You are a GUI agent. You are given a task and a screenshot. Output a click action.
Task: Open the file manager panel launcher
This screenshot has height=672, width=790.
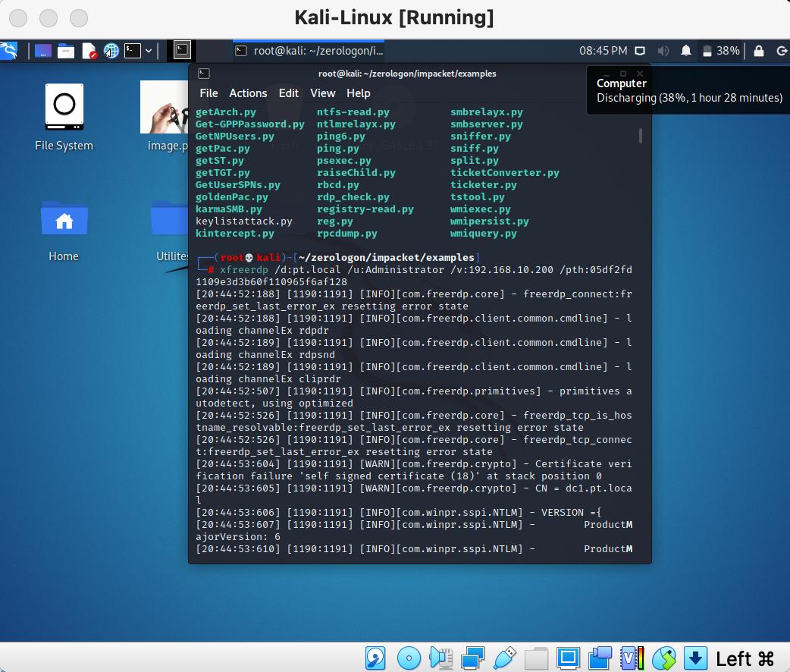click(65, 51)
